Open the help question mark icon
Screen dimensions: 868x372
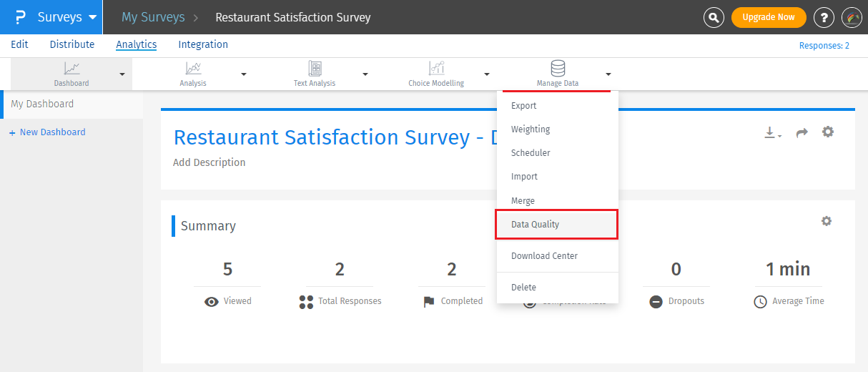pos(824,17)
